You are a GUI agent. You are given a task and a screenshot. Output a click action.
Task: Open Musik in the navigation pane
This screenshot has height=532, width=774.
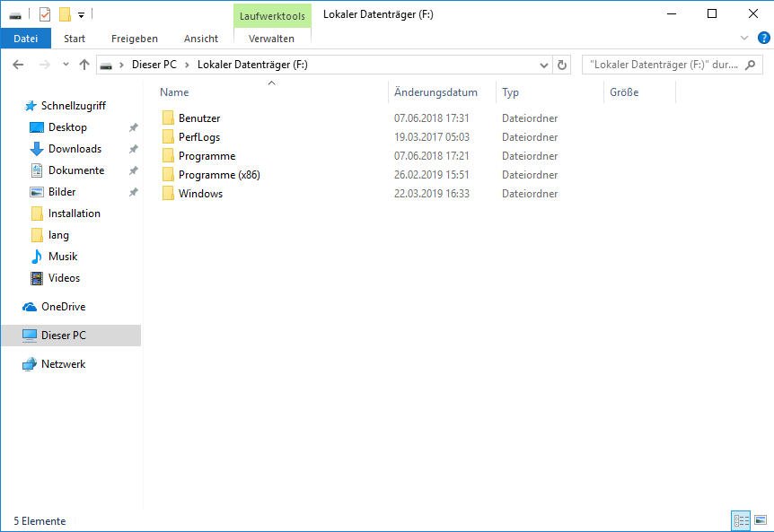tap(63, 257)
